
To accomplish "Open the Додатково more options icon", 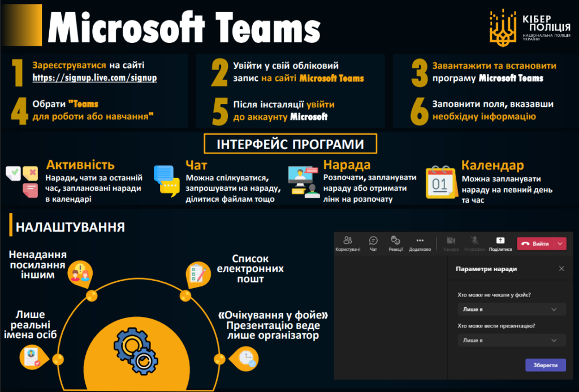I will click(420, 243).
